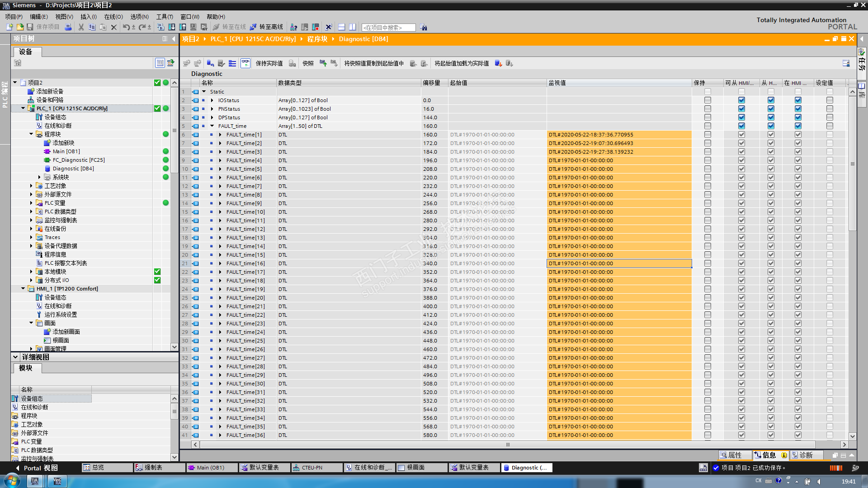Click the Open project folder icon
The width and height of the screenshot is (868, 488).
[x=20, y=27]
